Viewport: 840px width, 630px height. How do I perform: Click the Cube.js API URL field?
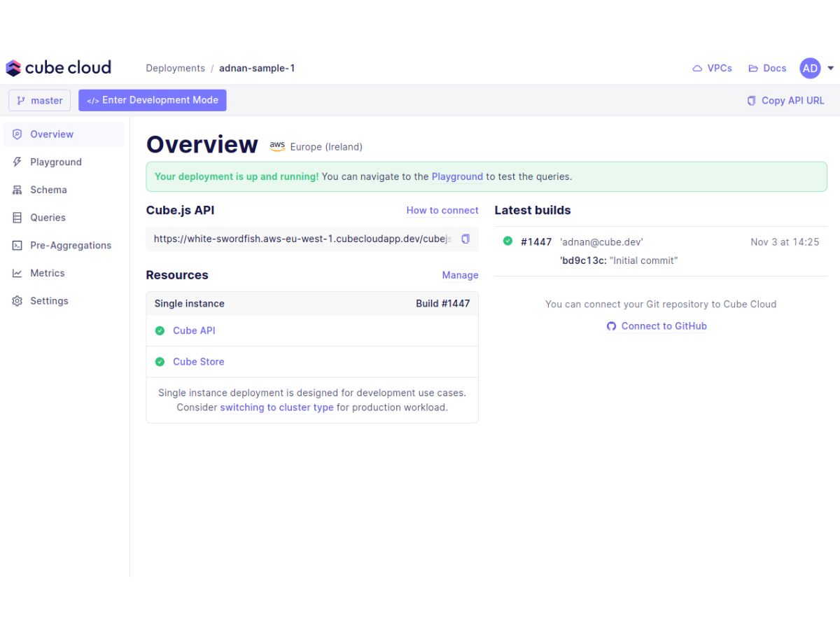pos(312,239)
